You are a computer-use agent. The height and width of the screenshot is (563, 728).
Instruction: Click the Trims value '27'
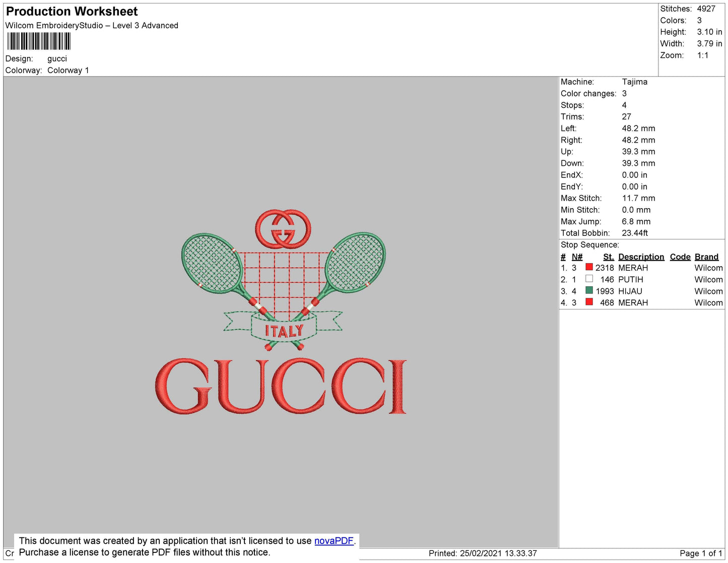pos(627,116)
